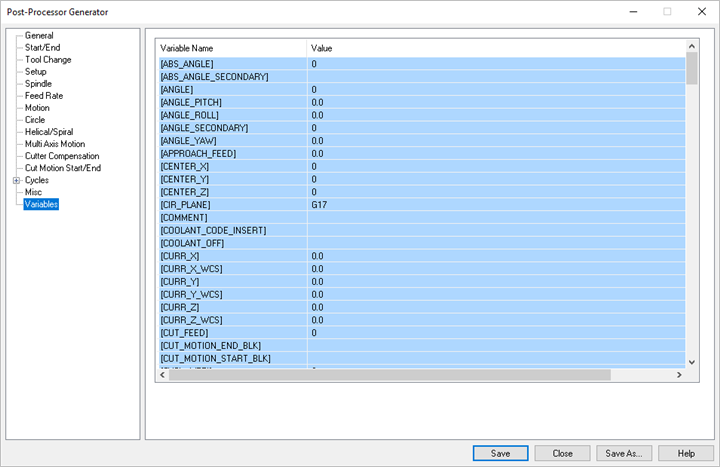720x467 pixels.
Task: Select Motion in the tree
Action: [37, 107]
